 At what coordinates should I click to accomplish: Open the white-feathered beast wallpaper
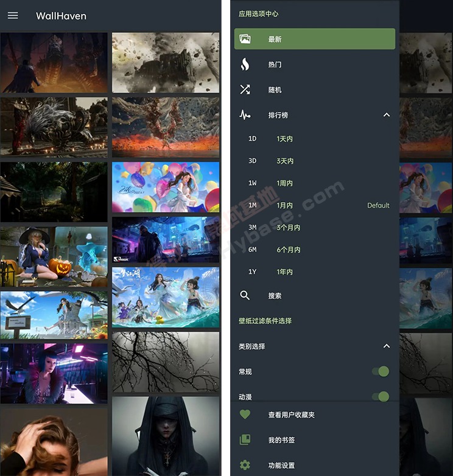tap(54, 127)
